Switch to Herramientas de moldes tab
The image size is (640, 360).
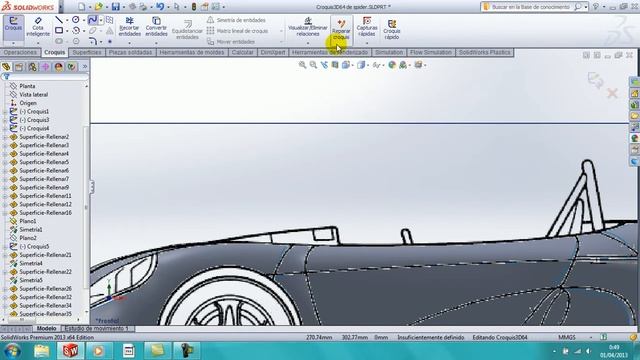click(x=191, y=52)
